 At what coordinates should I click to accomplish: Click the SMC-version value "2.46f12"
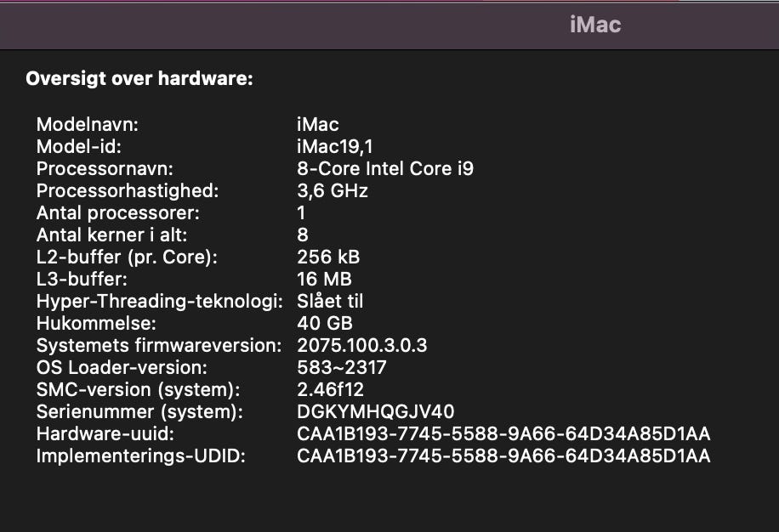point(330,389)
